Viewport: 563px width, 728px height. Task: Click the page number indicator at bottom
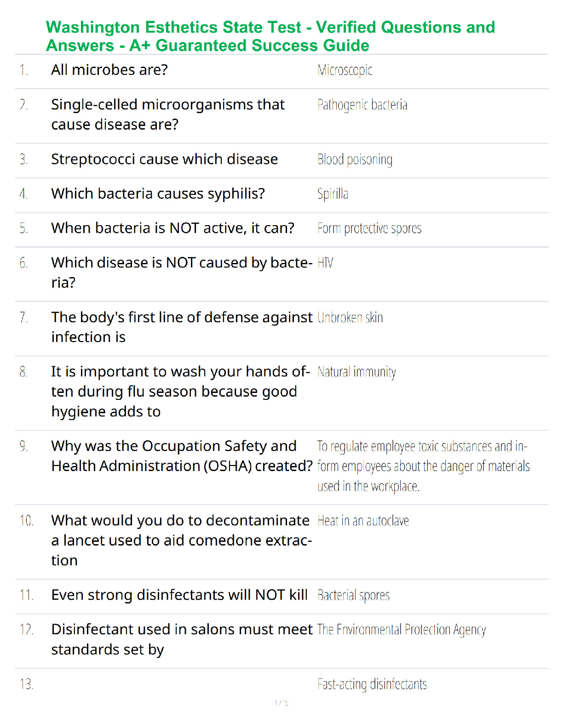[x=281, y=703]
